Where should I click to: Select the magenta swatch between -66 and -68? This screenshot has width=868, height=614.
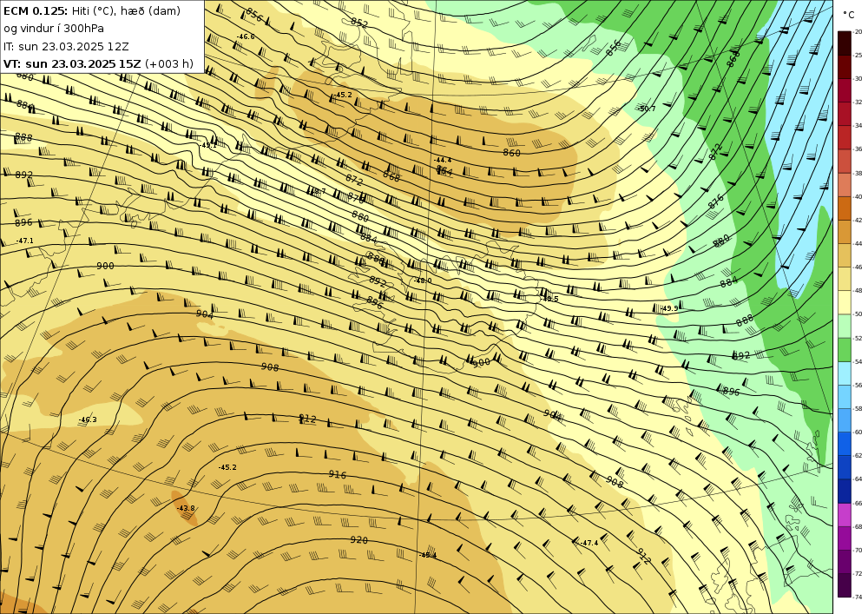(x=845, y=515)
